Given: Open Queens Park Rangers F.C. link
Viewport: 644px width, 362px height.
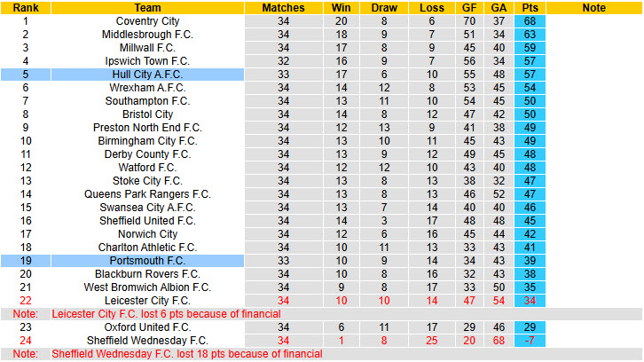Looking at the screenshot, I should coord(147,194).
